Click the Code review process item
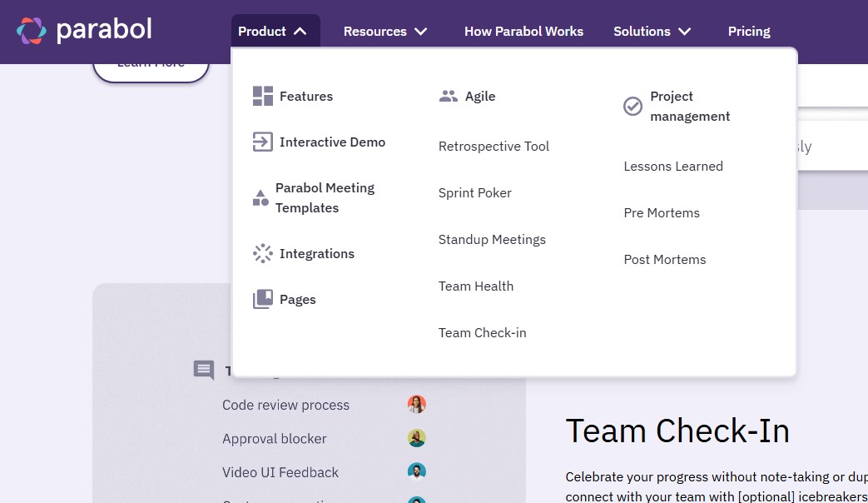The height and width of the screenshot is (503, 868). [x=285, y=405]
